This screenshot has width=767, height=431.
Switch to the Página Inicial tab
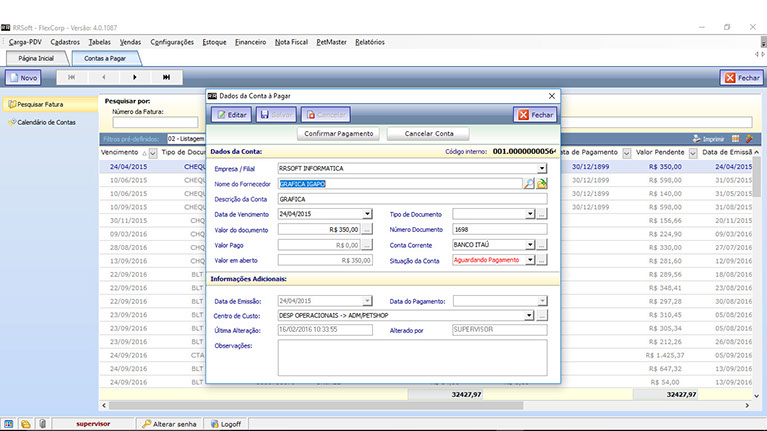coord(36,59)
